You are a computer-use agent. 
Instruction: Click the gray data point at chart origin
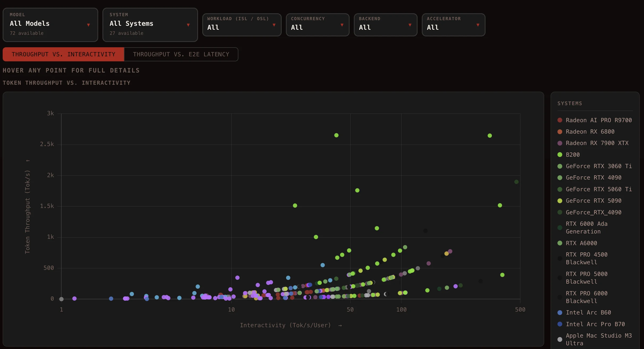pyautogui.click(x=61, y=299)
